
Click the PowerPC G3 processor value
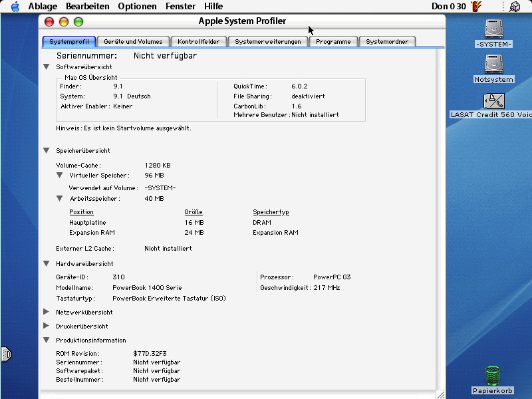[332, 277]
